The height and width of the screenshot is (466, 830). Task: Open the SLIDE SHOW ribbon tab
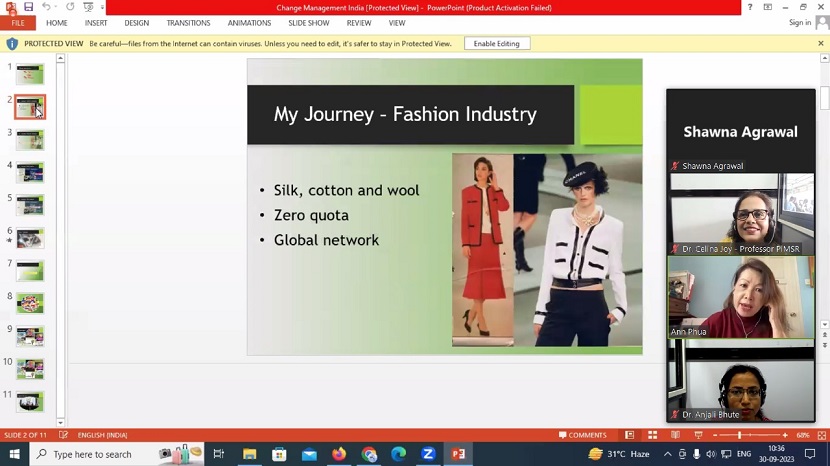tap(308, 23)
